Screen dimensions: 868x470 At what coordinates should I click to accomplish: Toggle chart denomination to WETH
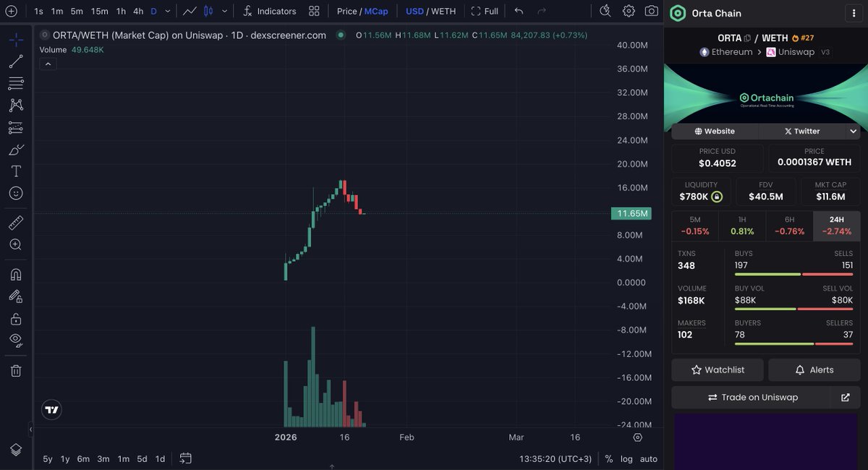pos(443,11)
